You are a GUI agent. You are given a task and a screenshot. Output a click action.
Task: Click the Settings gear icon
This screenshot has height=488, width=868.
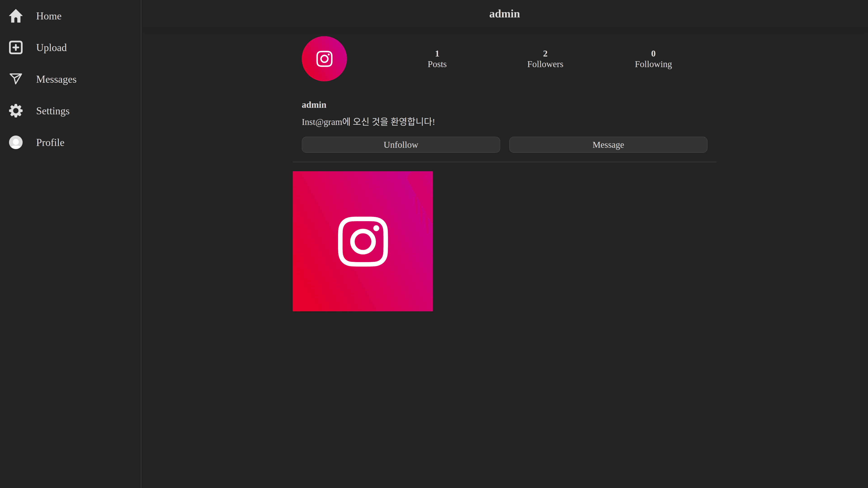16,111
